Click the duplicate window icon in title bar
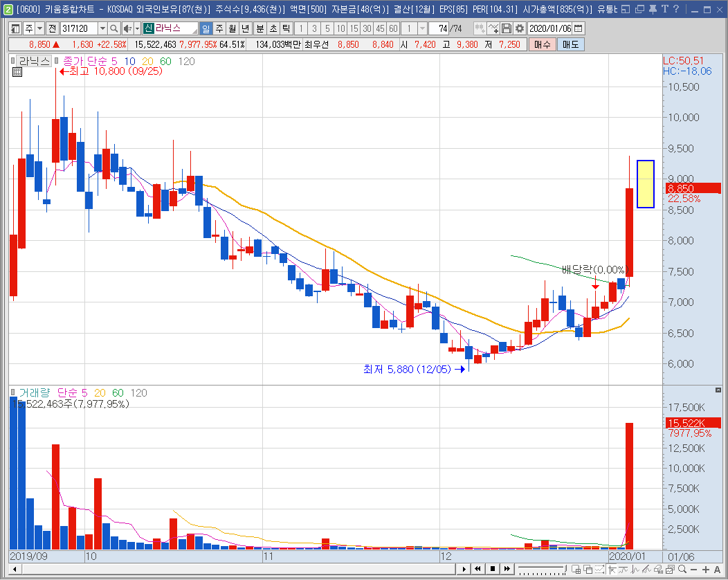This screenshot has width=728, height=580. pyautogui.click(x=640, y=9)
